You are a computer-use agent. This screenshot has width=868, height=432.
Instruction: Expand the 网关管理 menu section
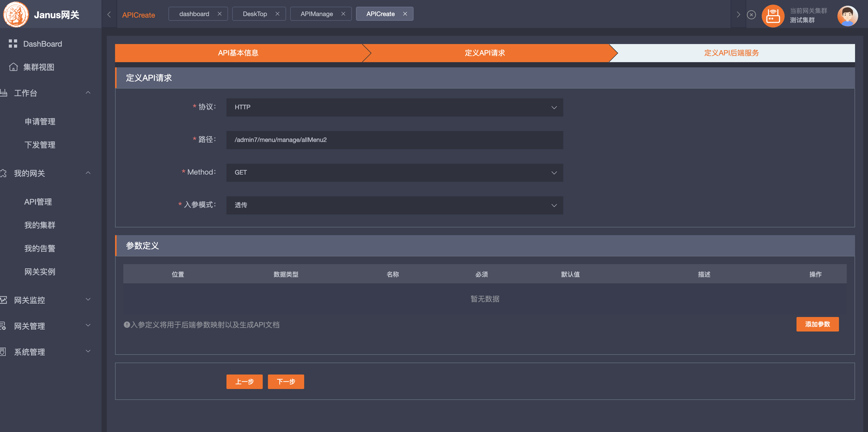[x=88, y=325]
